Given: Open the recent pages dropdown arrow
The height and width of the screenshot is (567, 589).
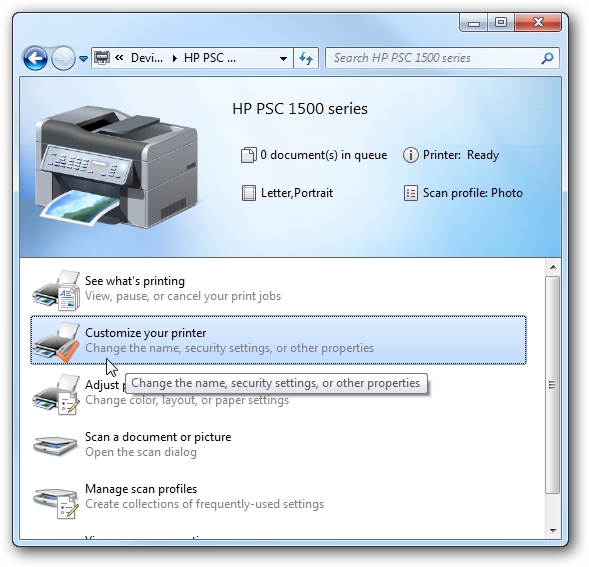Looking at the screenshot, I should 83,59.
